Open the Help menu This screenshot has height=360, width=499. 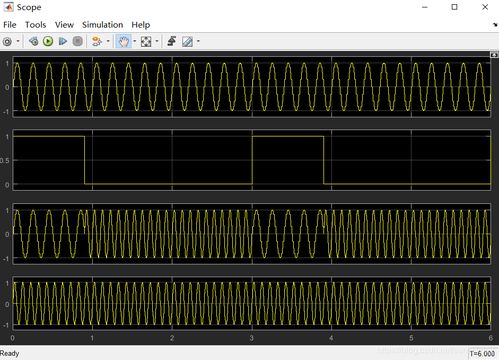pyautogui.click(x=141, y=25)
